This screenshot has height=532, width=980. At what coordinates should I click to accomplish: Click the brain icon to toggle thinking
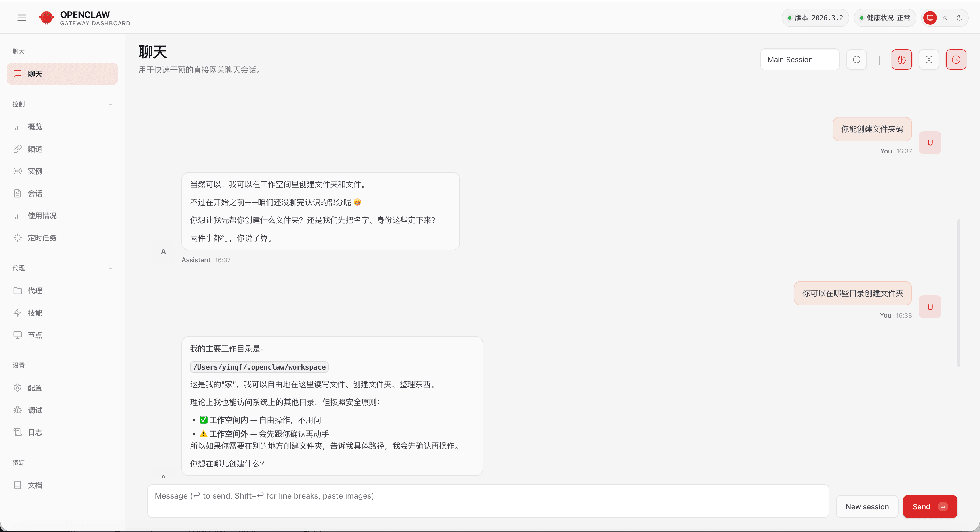pos(901,59)
